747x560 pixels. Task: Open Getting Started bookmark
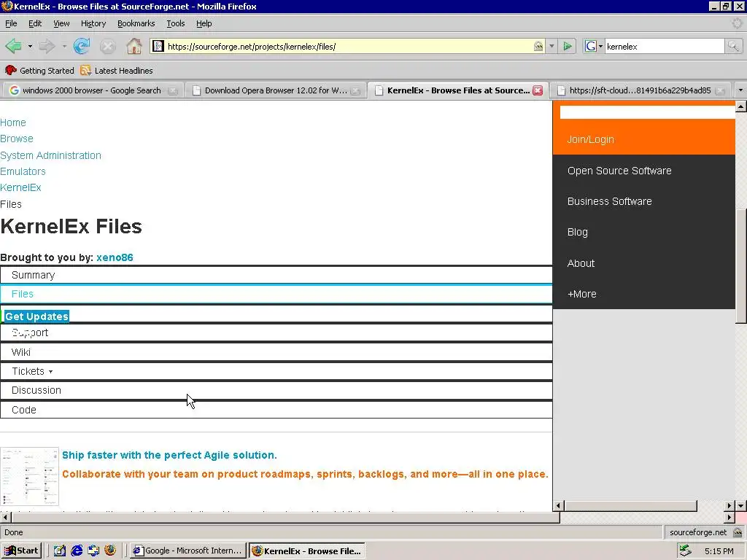click(x=39, y=71)
